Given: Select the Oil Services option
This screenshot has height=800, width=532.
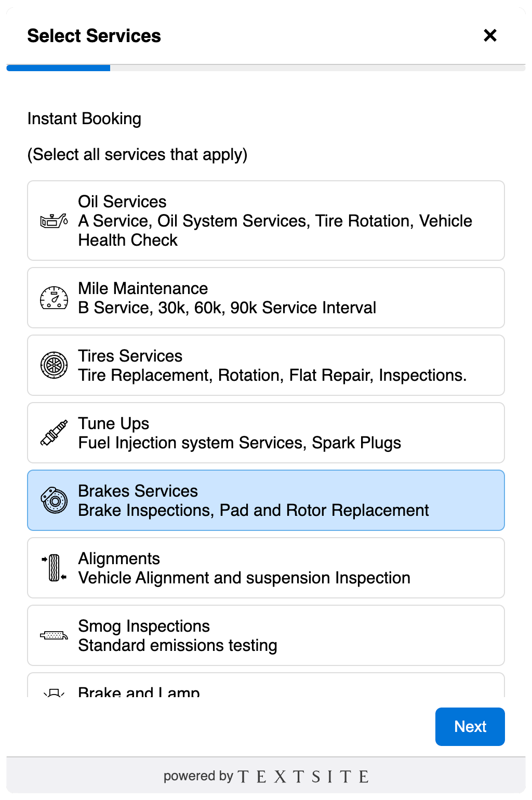Looking at the screenshot, I should point(266,220).
